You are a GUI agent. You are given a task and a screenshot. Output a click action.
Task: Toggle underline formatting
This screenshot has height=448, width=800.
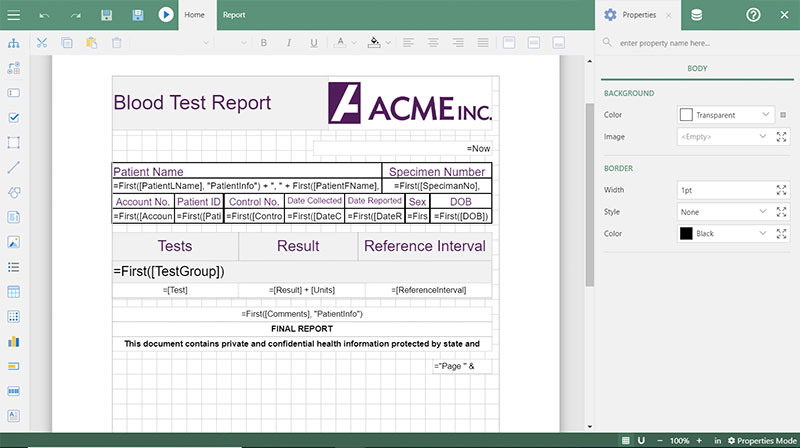(313, 43)
